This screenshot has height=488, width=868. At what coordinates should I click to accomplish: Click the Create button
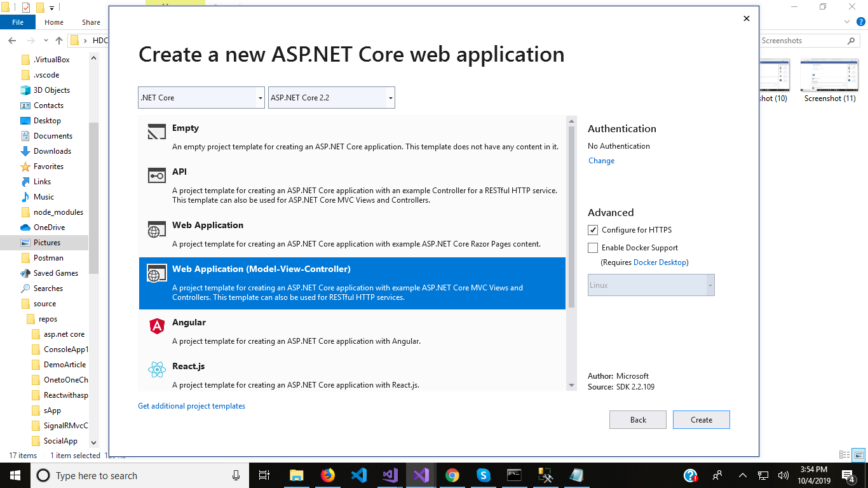click(702, 420)
